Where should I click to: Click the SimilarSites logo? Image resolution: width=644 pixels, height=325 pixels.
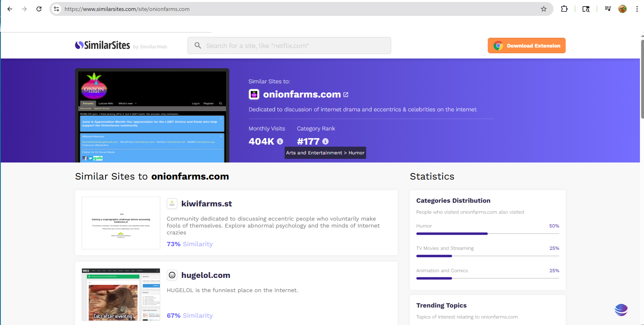click(x=103, y=45)
